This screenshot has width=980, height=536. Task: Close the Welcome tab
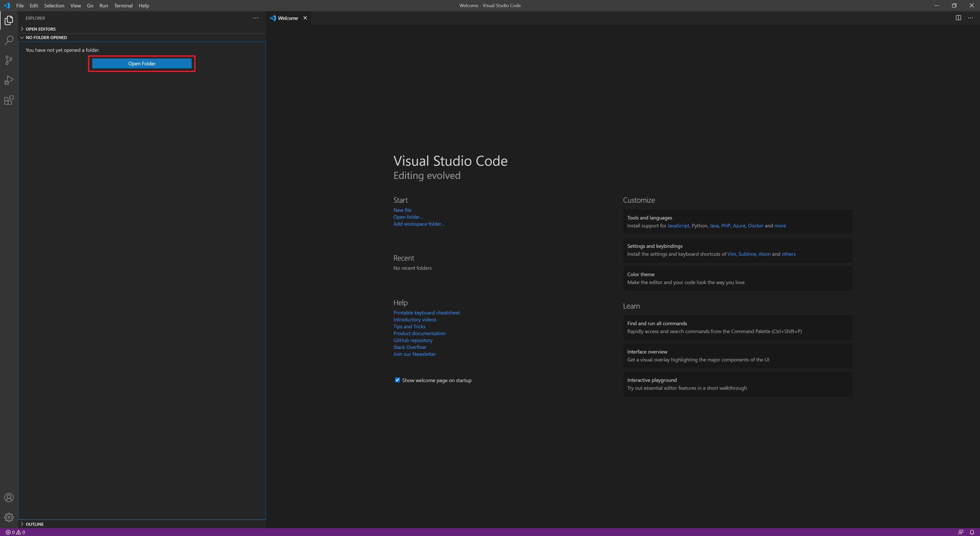pyautogui.click(x=305, y=18)
